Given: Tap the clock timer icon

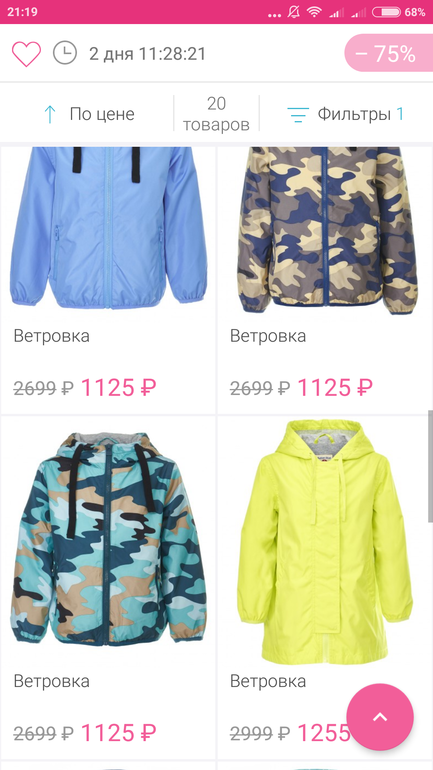Looking at the screenshot, I should 65,53.
